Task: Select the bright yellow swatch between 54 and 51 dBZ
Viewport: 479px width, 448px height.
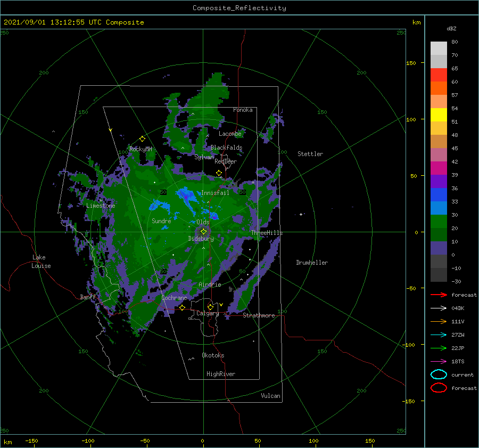Action: (x=439, y=115)
